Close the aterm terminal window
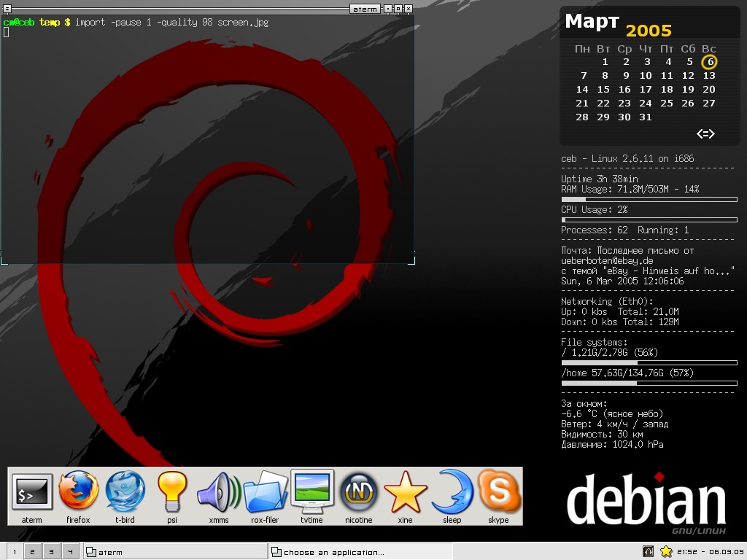 (409, 9)
